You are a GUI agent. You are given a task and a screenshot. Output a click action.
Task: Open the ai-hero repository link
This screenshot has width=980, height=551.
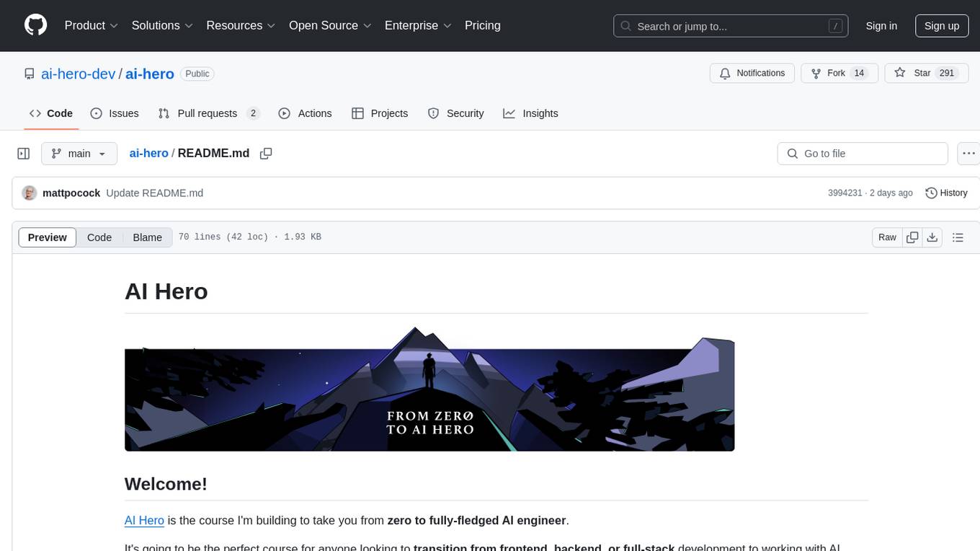(x=150, y=74)
